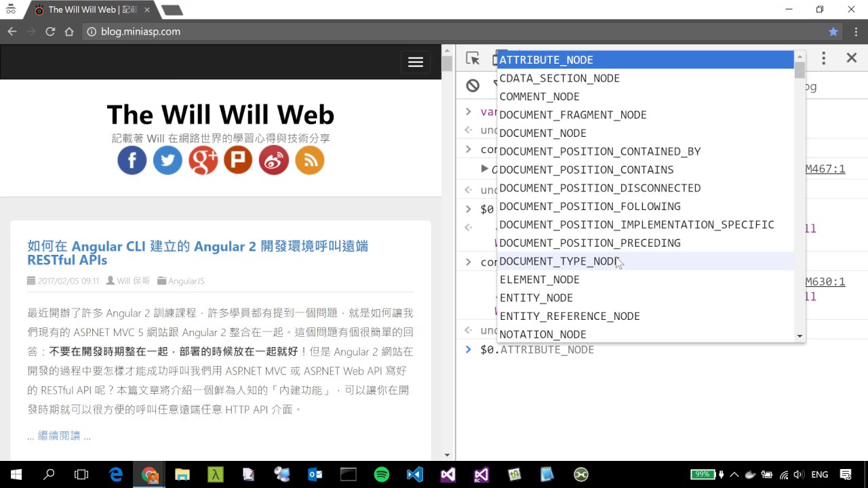This screenshot has width=868, height=488.
Task: Select DOCUMENT_POSITION_CONTAINS suggestion
Action: coord(646,169)
